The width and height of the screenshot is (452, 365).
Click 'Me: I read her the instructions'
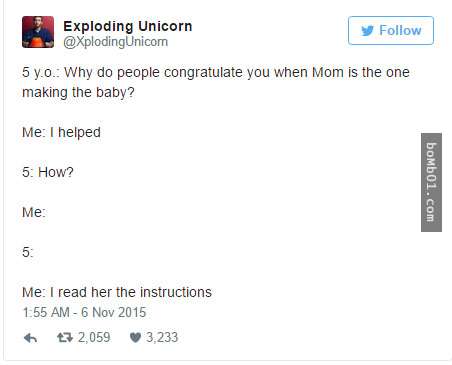tap(117, 292)
